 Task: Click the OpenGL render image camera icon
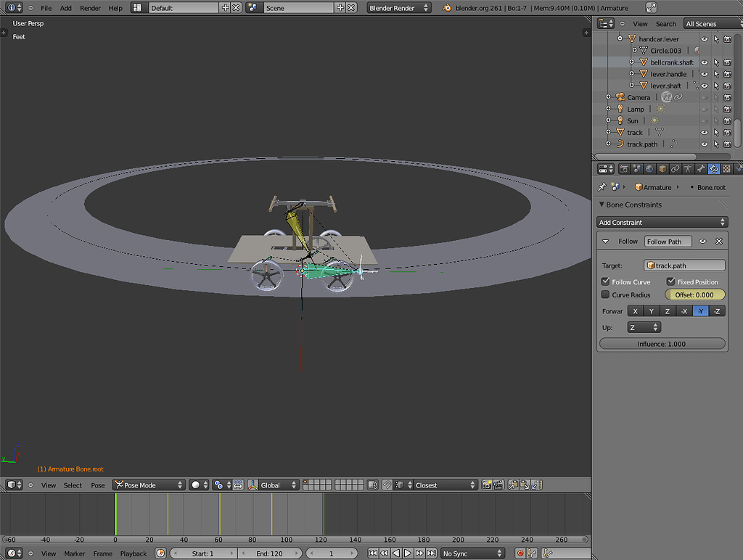click(x=487, y=485)
